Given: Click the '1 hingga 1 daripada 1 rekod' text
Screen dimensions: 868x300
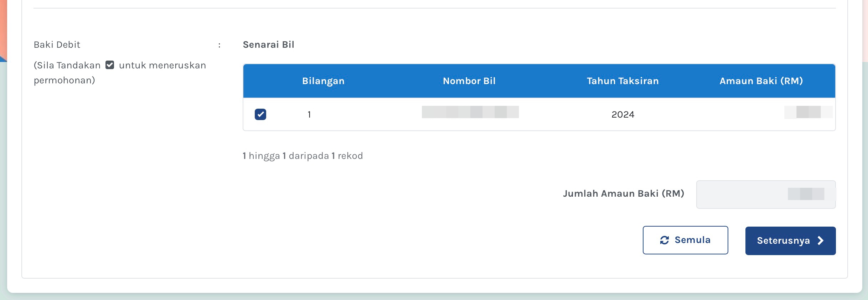Looking at the screenshot, I should click(x=303, y=156).
